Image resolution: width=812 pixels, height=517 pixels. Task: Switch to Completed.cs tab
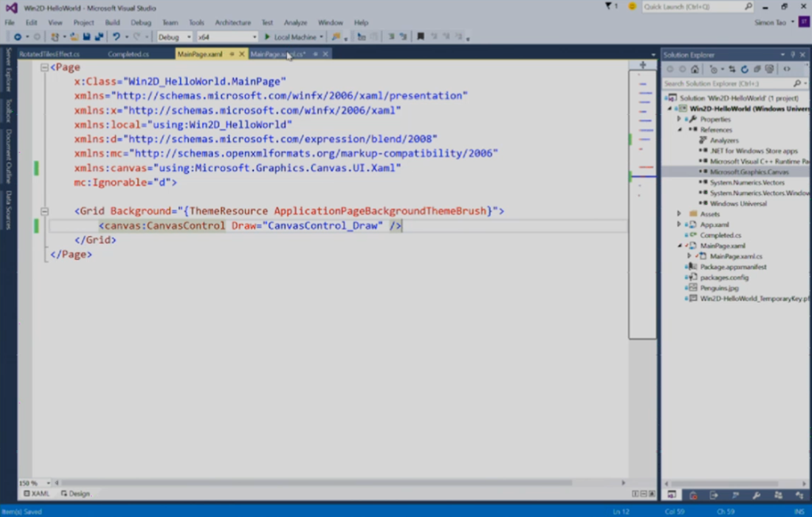pos(128,54)
